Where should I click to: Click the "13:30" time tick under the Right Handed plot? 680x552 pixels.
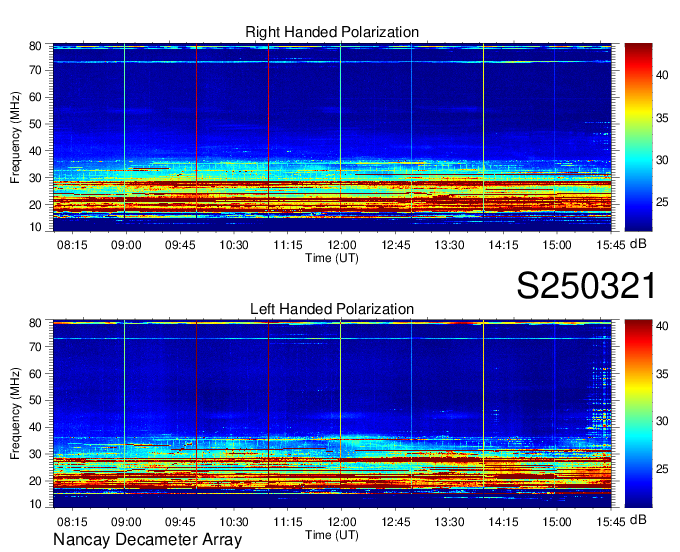[x=449, y=245]
